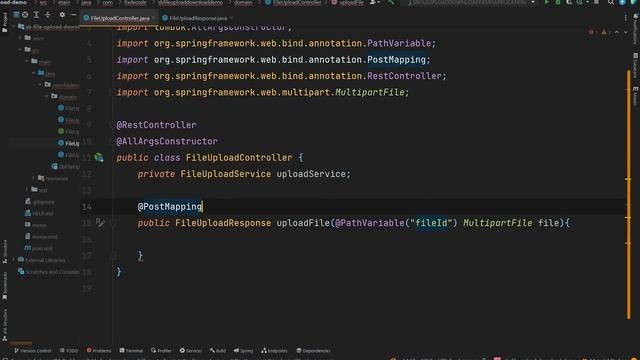Open Terminal tool window
The image size is (640, 360).
(131, 351)
